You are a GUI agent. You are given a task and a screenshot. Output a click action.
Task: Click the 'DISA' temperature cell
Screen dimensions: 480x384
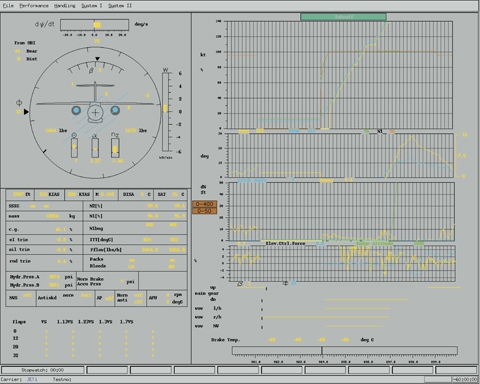(x=137, y=194)
